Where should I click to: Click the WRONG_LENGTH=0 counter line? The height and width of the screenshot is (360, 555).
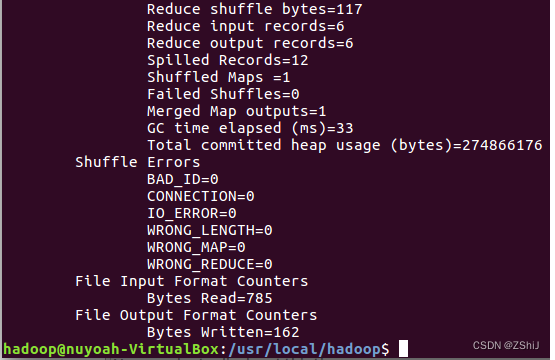(x=210, y=230)
